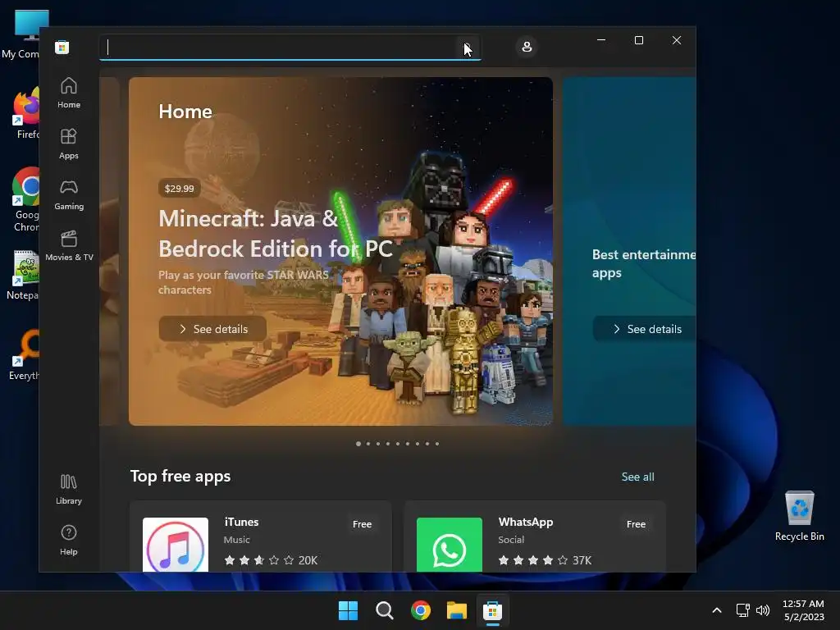
Task: Click the search bar in Microsoft Store
Action: (x=290, y=47)
